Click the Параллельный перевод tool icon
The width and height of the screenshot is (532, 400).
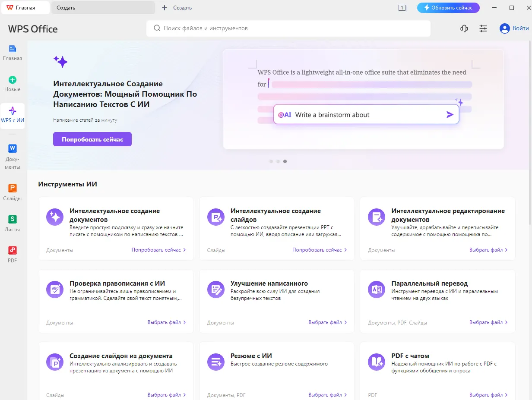376,290
